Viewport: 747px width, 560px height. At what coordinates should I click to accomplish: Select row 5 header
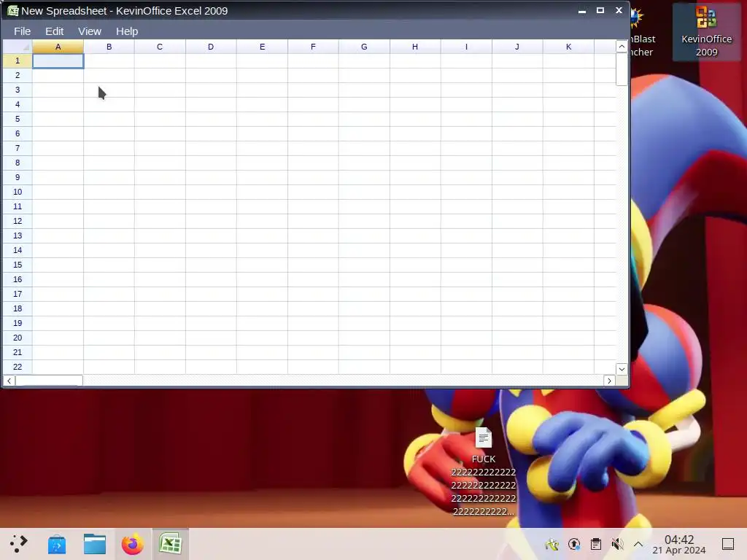pos(18,119)
